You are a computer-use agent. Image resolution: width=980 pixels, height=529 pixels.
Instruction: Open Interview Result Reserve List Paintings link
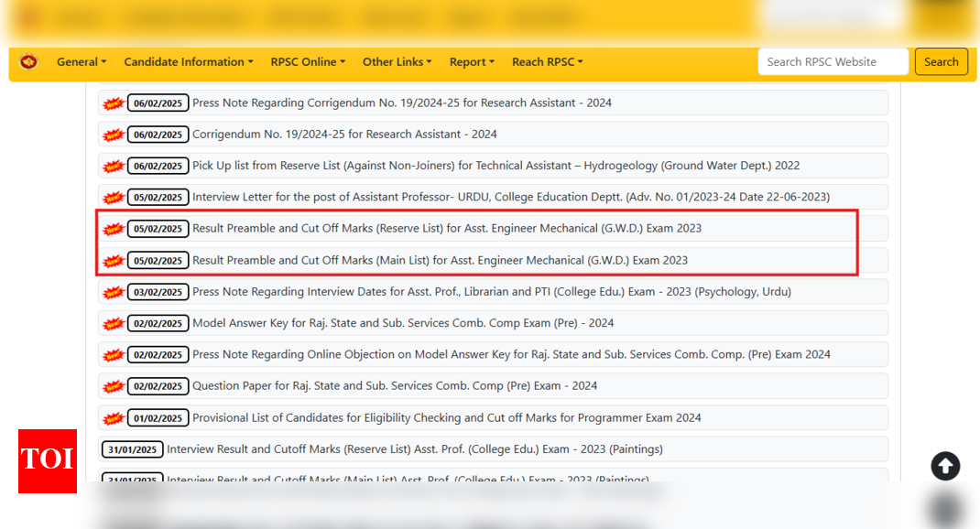click(415, 449)
